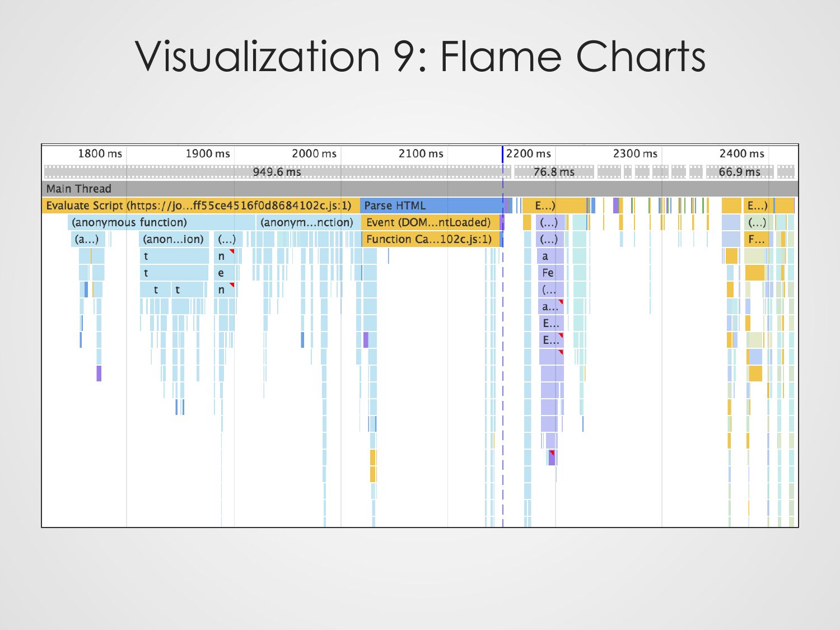Select the Event (DOM...ntLoaded) bar
The image size is (840, 630).
coord(429,222)
